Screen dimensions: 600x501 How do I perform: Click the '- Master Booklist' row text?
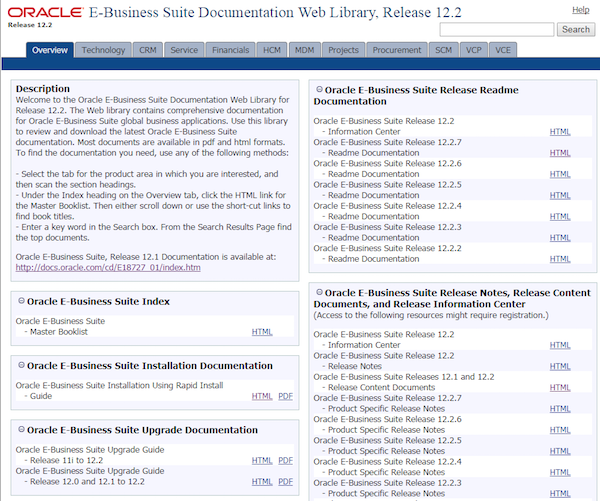[x=56, y=332]
